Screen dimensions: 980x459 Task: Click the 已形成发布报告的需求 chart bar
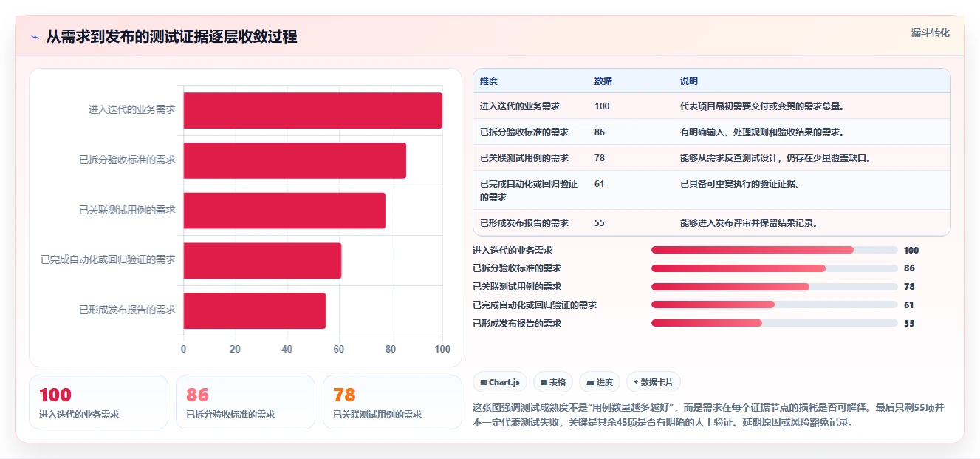255,310
